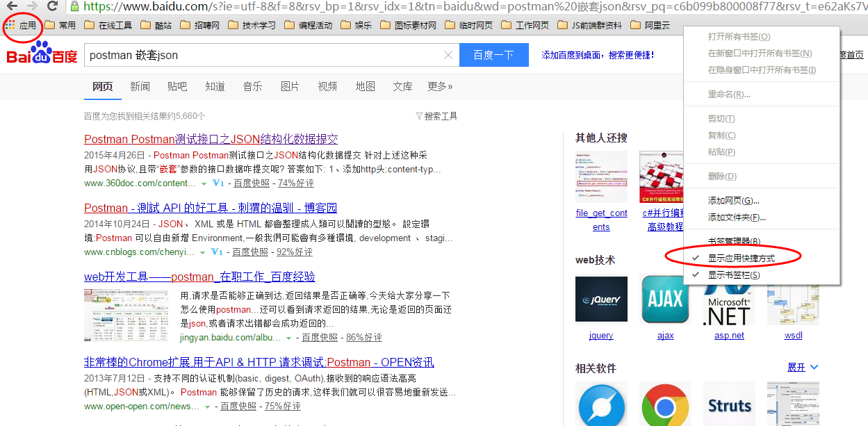Open 非常棒的Chrome扩展 Postman OPEN资讯 result

tap(259, 362)
